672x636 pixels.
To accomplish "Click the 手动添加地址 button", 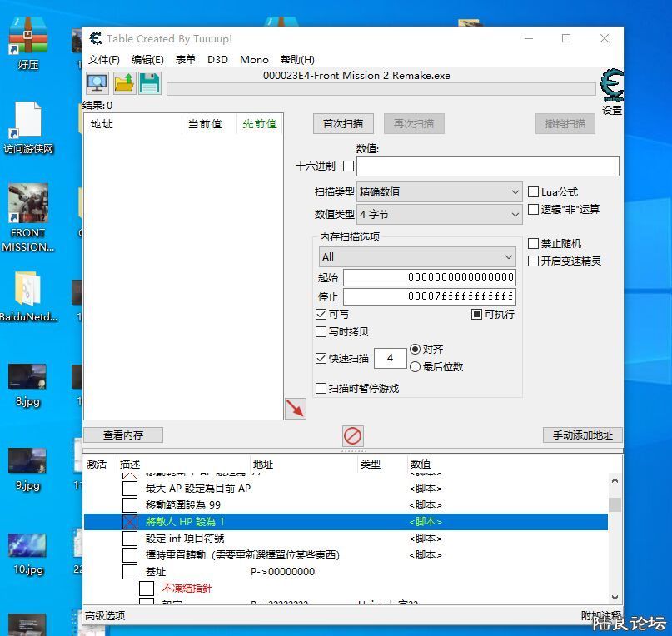I will 582,435.
